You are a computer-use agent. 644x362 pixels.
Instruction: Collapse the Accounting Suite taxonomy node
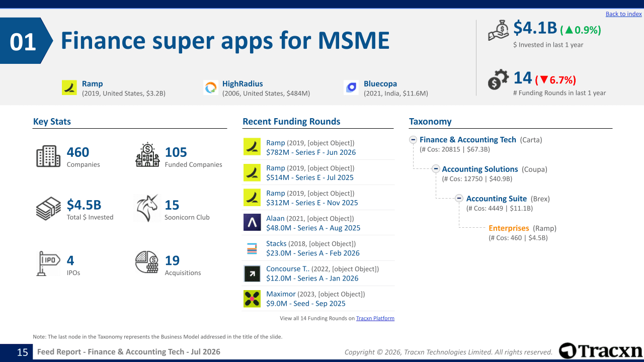(x=459, y=198)
